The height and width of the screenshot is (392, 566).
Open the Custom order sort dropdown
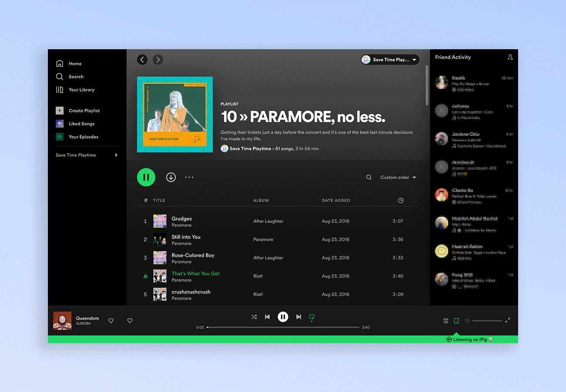(x=398, y=177)
